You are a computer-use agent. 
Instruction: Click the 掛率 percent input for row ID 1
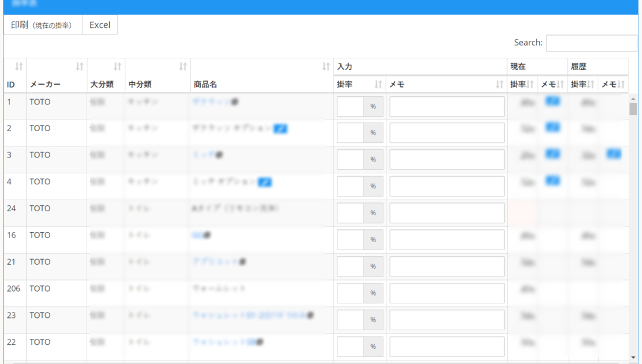click(x=350, y=107)
